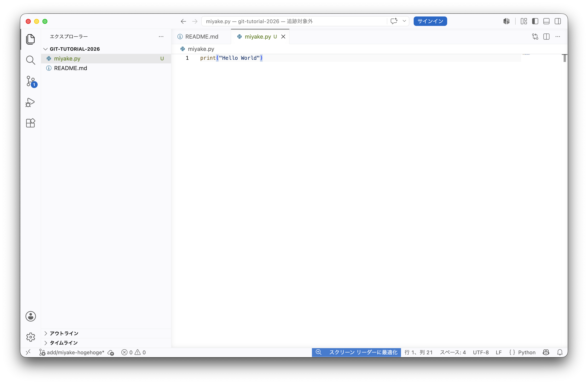Click the エクスプローラー panel title
This screenshot has width=588, height=384.
[x=69, y=37]
